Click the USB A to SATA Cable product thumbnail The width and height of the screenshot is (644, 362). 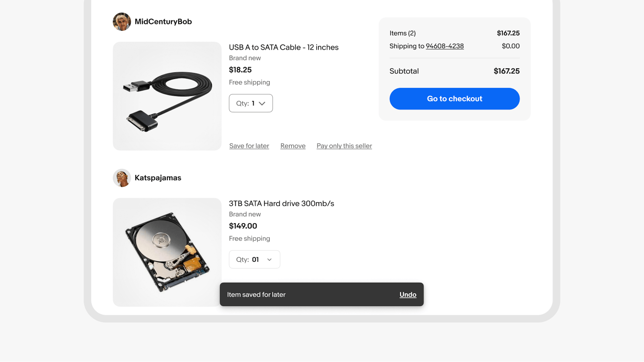(x=167, y=96)
